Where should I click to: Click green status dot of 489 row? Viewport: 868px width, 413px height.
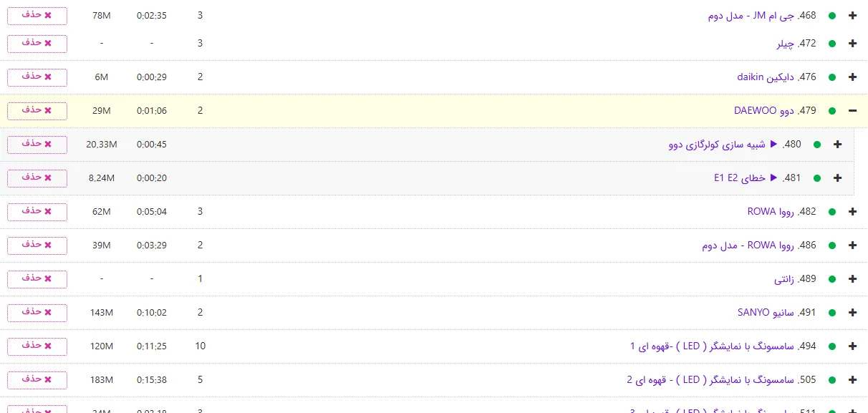pos(831,279)
